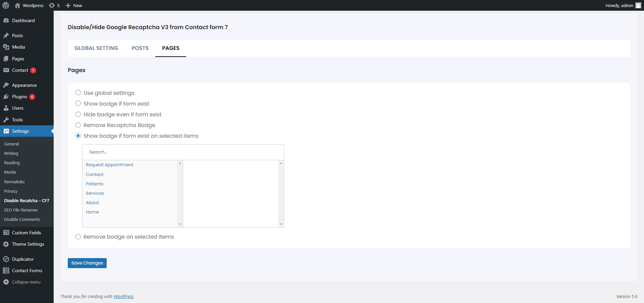Click the Contact notification badge 1
The image size is (644, 303).
33,70
